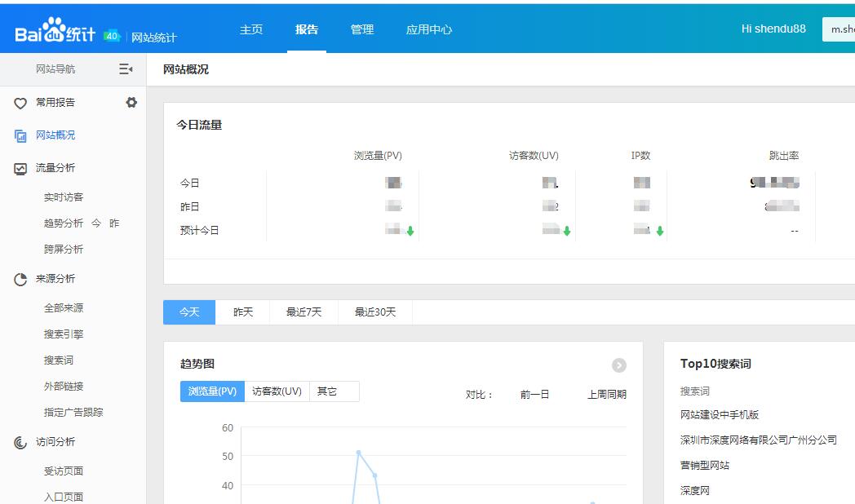
Task: Open the 网站建设中手机版 search term link
Action: 719,414
